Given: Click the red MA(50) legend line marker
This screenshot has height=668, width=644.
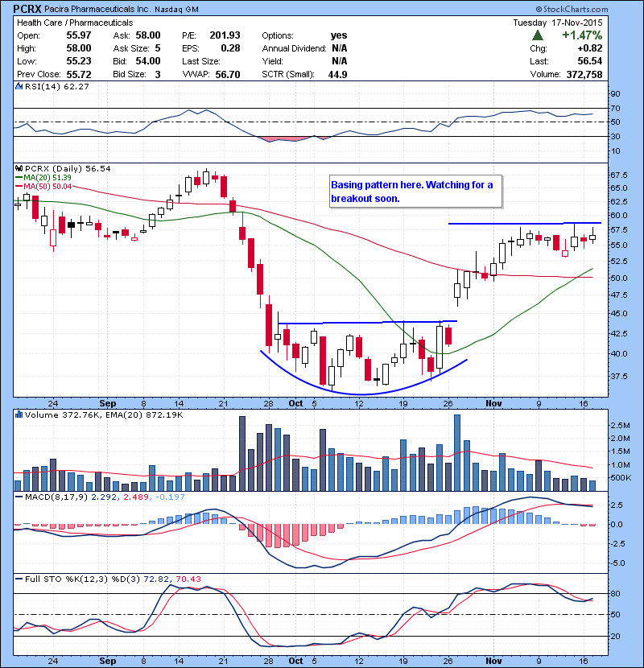Looking at the screenshot, I should (x=19, y=187).
